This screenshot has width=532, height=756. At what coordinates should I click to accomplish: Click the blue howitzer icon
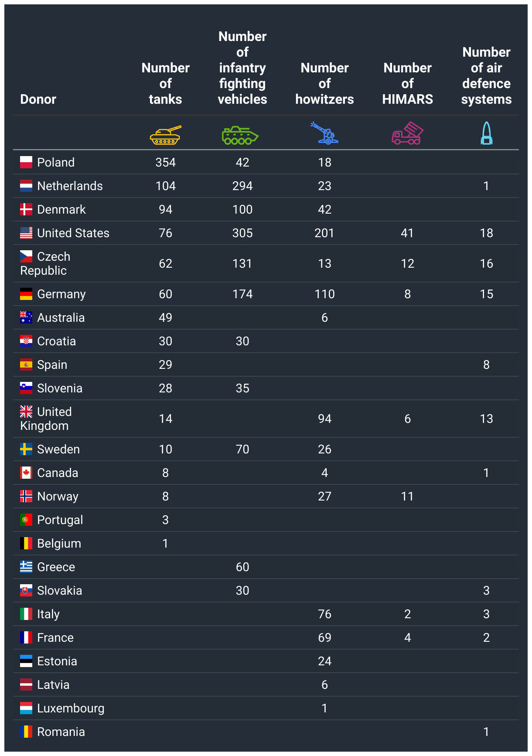pos(324,133)
